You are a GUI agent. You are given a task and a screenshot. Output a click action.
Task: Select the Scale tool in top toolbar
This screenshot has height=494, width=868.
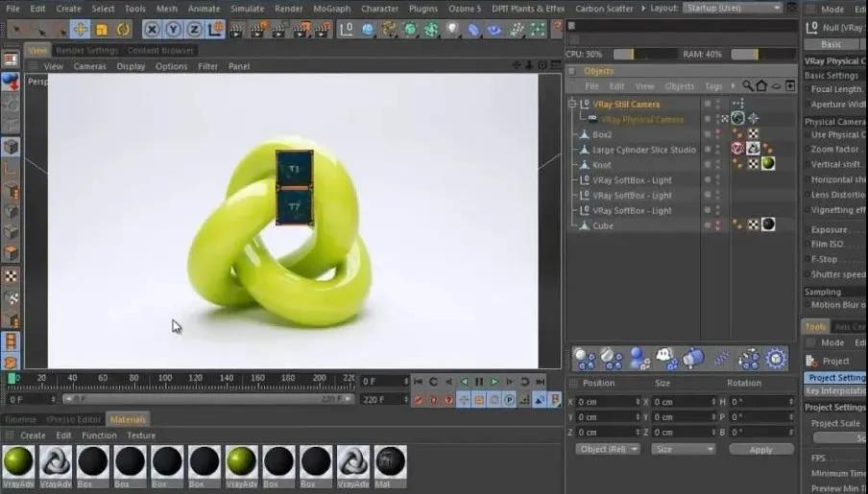tap(102, 30)
